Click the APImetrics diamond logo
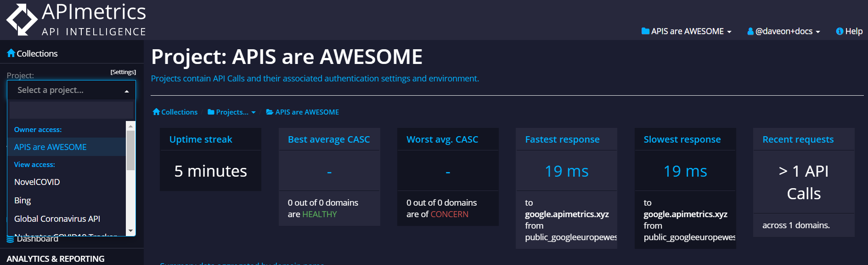This screenshot has height=265, width=868. pyautogui.click(x=22, y=19)
